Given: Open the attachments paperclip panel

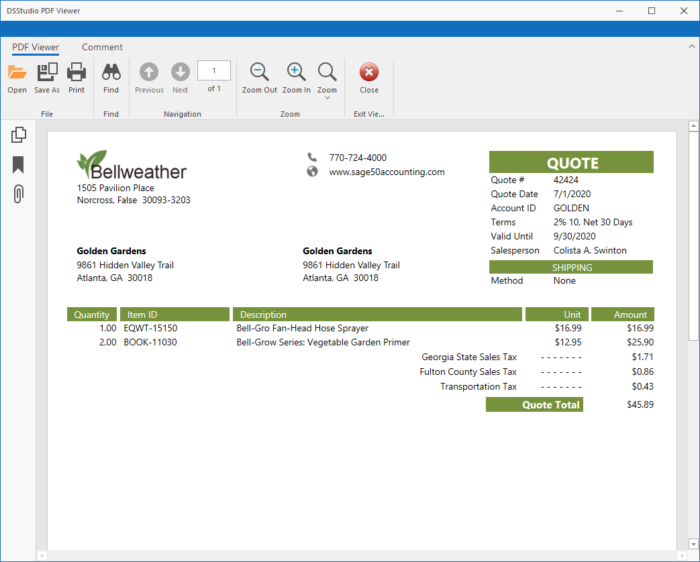Looking at the screenshot, I should [x=18, y=194].
